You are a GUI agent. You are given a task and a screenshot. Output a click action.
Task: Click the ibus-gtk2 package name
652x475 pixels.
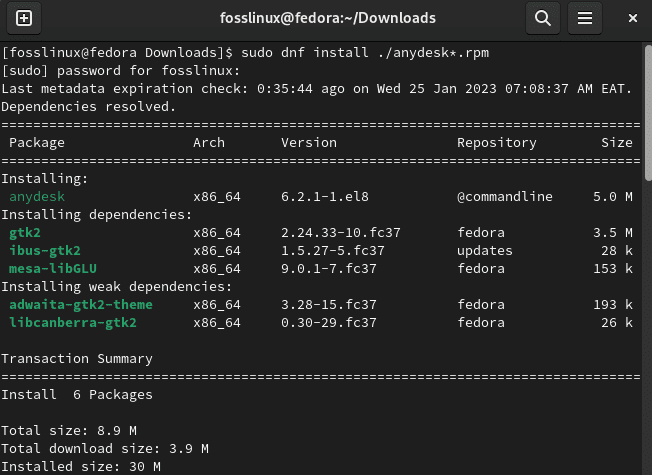45,251
